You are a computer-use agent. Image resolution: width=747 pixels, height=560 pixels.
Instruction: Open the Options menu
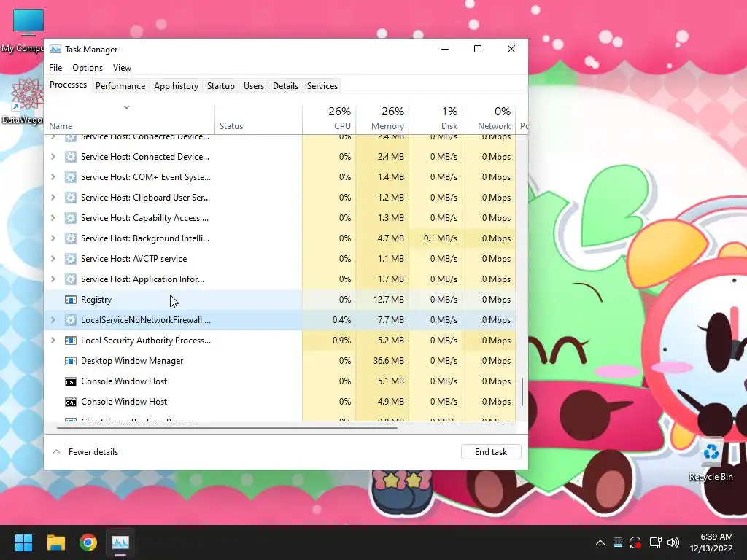click(x=88, y=68)
